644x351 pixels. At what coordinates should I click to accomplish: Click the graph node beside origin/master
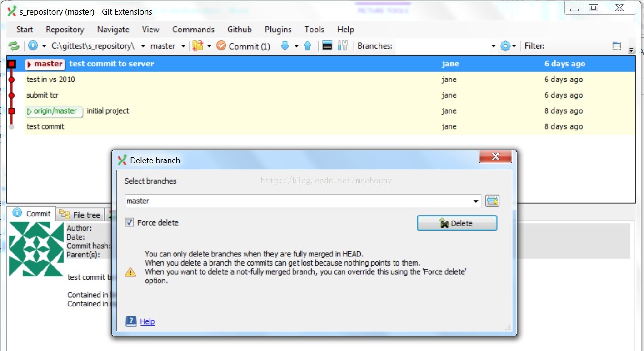point(11,111)
